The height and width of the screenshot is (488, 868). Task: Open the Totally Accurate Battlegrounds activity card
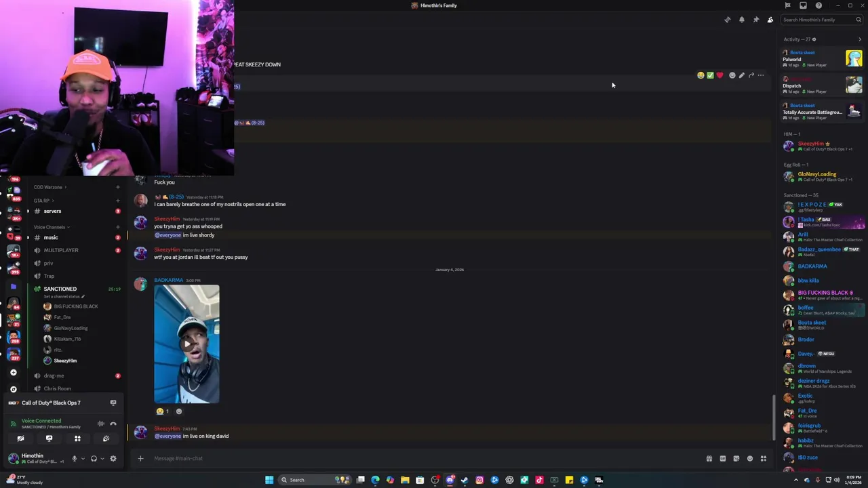(822, 111)
